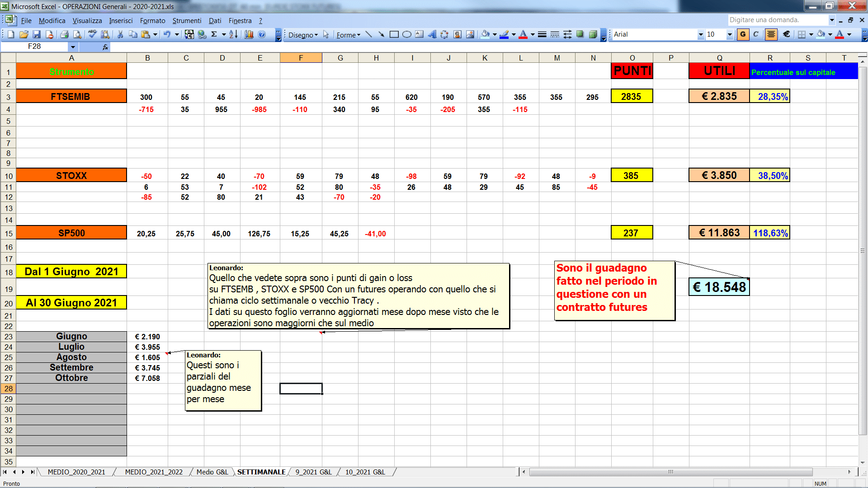Open the File menu
The width and height of the screenshot is (868, 488).
coord(26,21)
